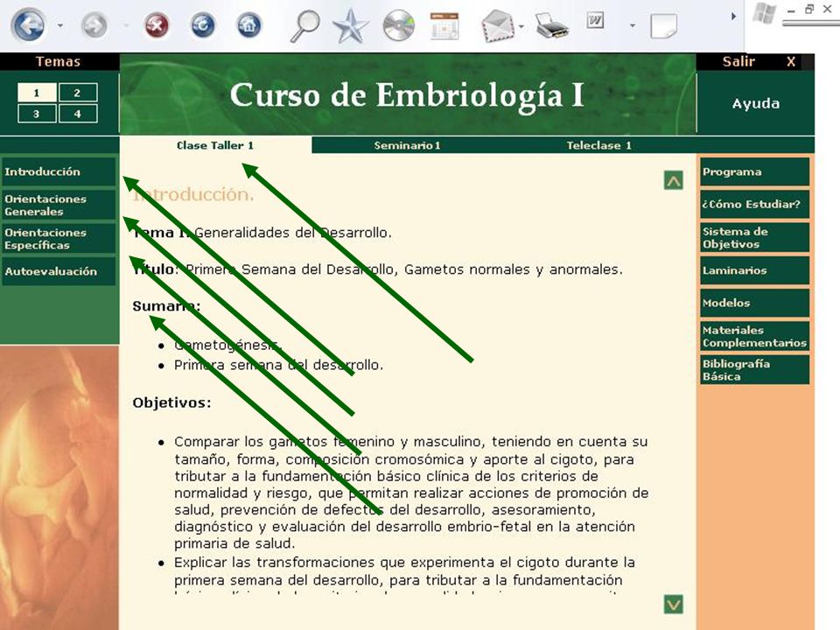The width and height of the screenshot is (840, 630).
Task: Go to the Home page icon
Action: coord(249,25)
